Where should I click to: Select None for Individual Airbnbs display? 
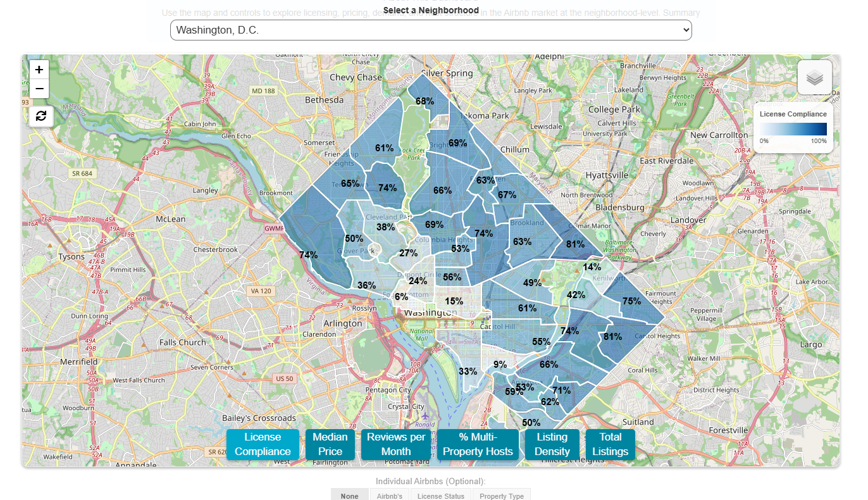(349, 496)
